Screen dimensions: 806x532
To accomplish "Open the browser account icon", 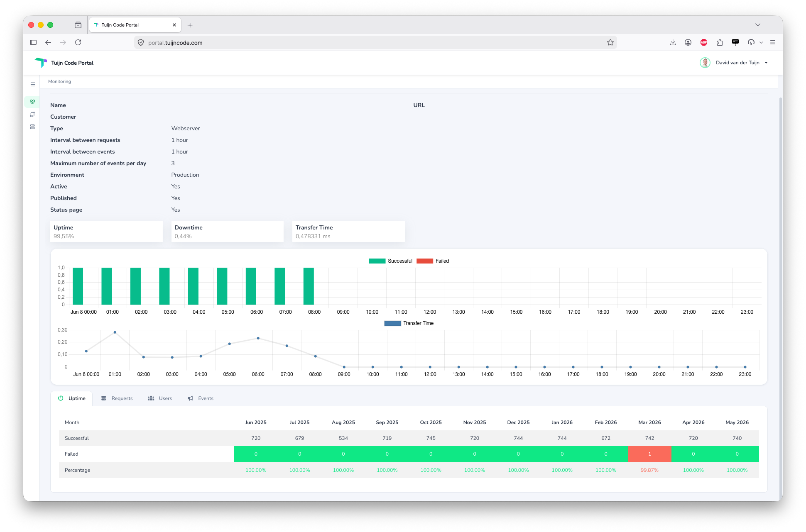I will pyautogui.click(x=688, y=42).
